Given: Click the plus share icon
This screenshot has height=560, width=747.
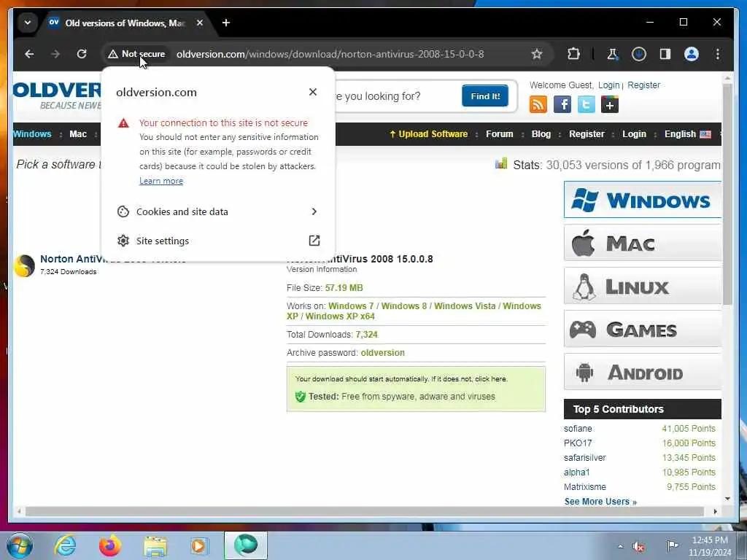Looking at the screenshot, I should click(610, 104).
